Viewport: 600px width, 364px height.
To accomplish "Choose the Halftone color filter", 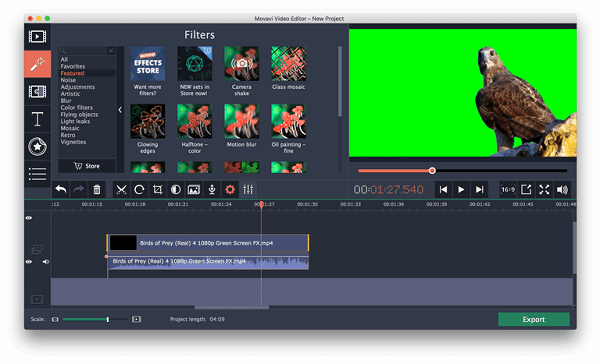I will [x=194, y=121].
